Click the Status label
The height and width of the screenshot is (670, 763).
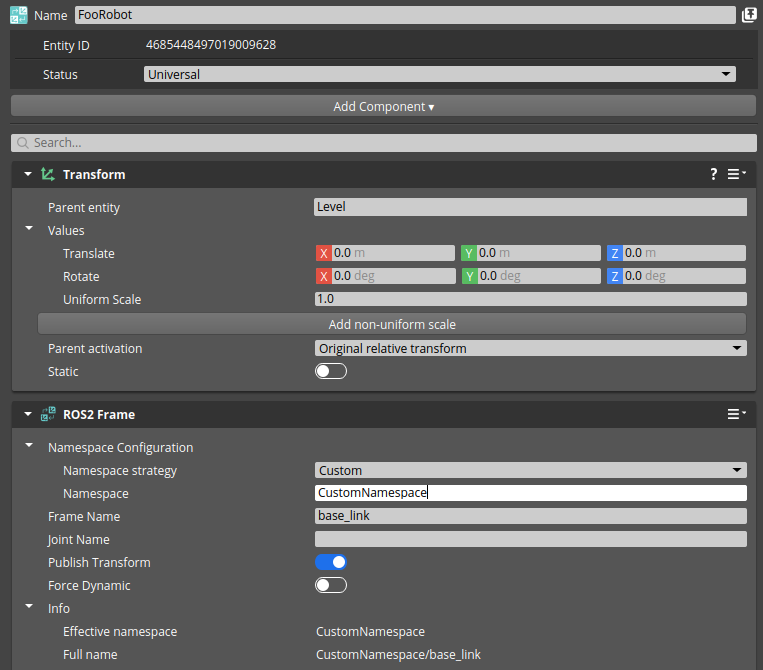click(x=60, y=74)
